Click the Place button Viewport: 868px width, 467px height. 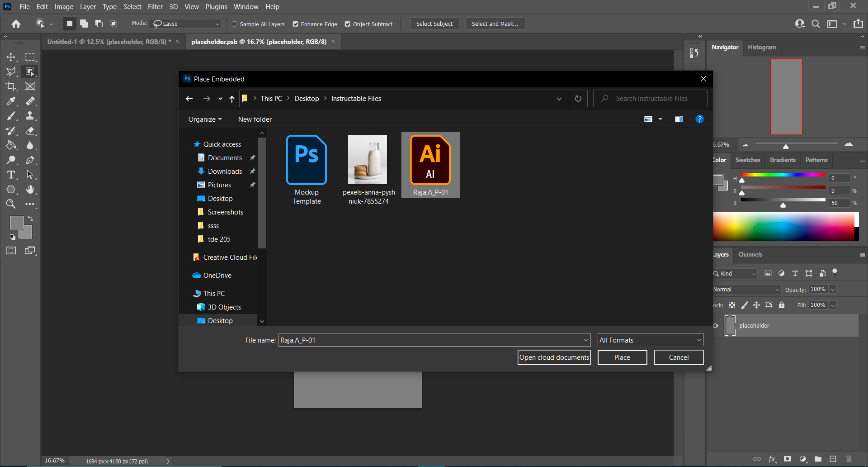pos(622,357)
